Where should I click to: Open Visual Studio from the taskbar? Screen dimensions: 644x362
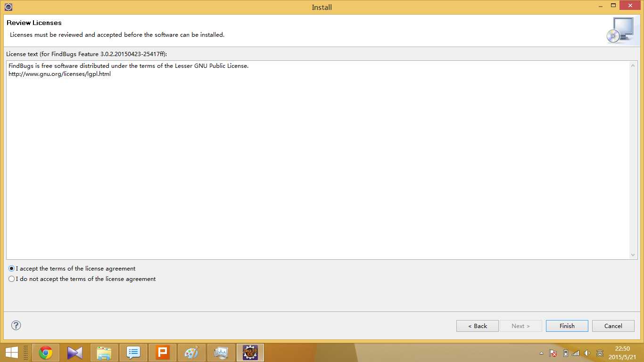75,353
